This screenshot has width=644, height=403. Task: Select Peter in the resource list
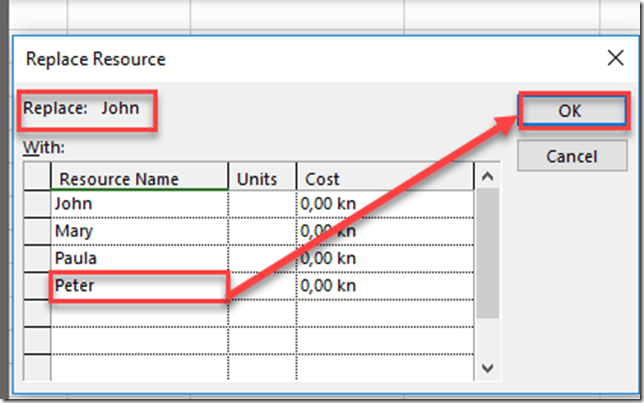[x=139, y=286]
